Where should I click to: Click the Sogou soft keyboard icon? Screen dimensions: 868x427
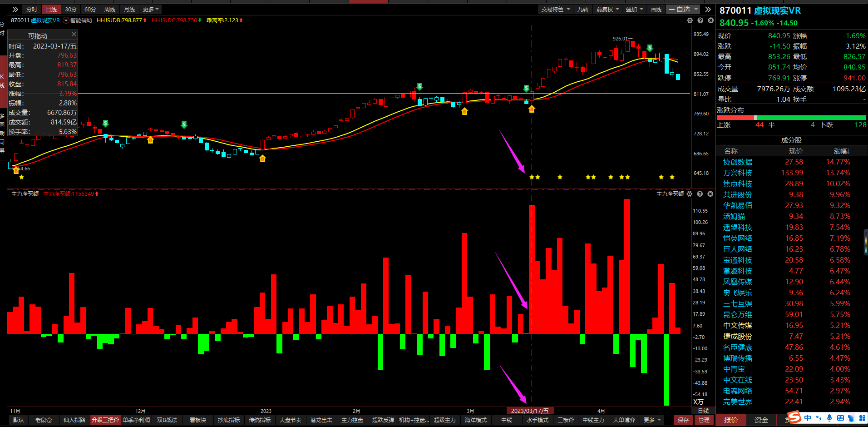[x=840, y=418]
